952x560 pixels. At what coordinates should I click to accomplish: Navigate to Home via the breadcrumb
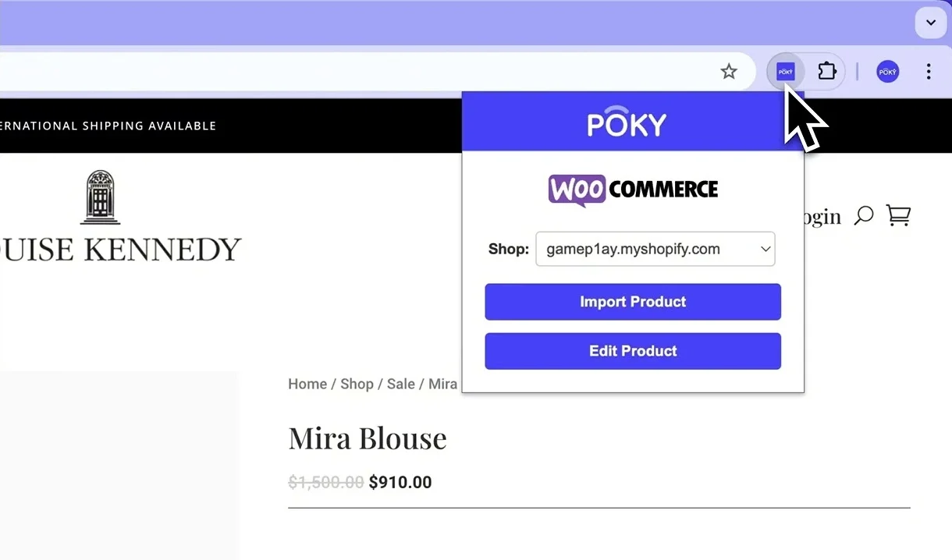click(307, 384)
